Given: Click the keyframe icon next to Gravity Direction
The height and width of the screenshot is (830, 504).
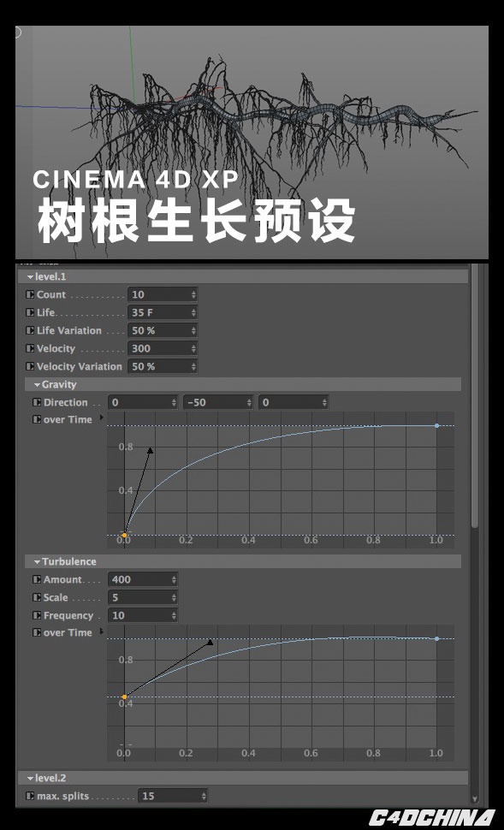Looking at the screenshot, I should (37, 402).
